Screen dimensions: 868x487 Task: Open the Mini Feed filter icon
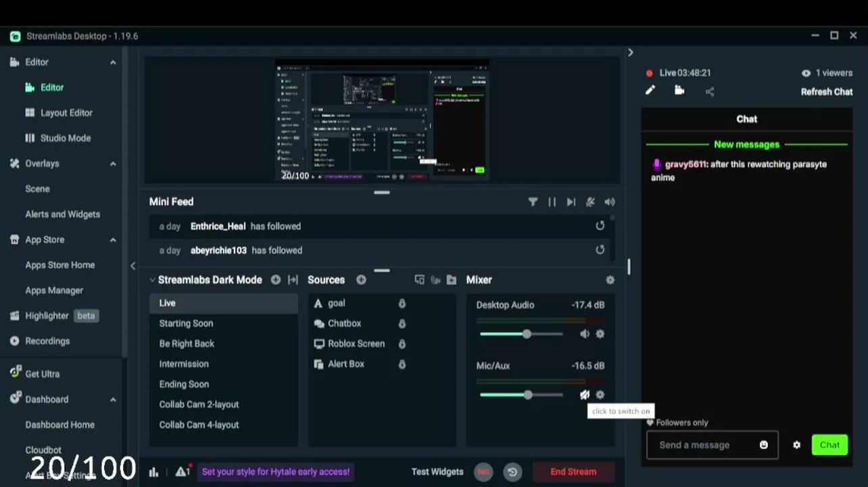[533, 202]
